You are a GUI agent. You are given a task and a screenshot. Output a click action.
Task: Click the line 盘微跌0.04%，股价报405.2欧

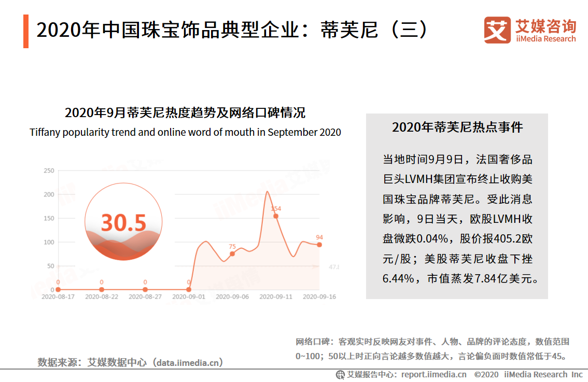pyautogui.click(x=457, y=239)
